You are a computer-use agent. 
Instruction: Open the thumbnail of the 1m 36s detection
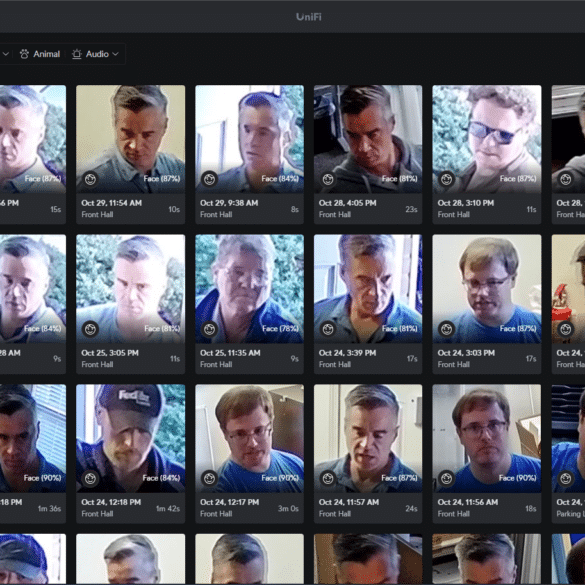pos(33,438)
